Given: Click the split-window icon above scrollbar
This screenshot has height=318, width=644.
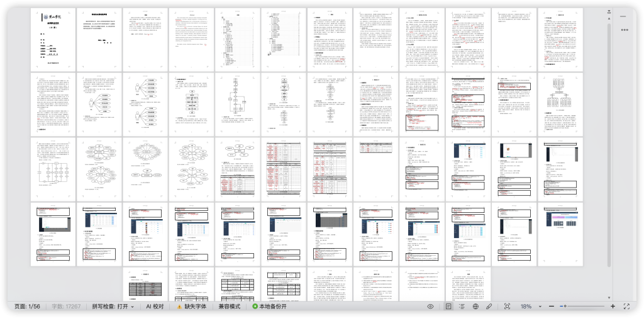Looking at the screenshot, I should [609, 11].
